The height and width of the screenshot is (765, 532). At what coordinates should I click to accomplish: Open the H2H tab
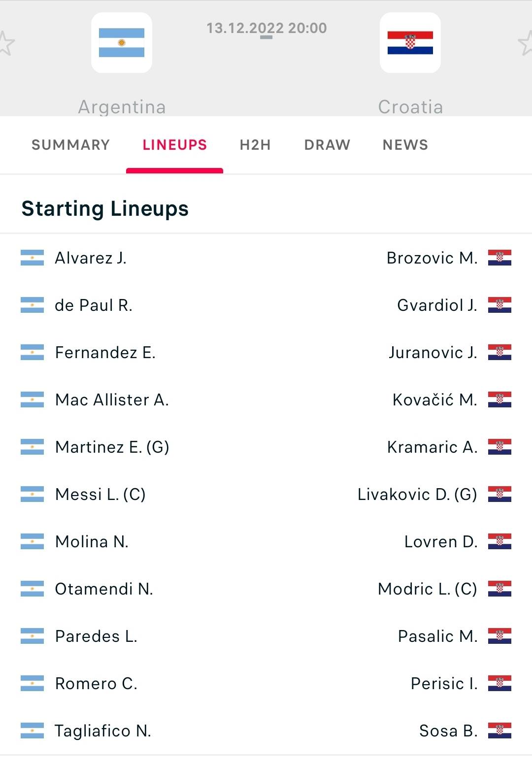point(255,145)
